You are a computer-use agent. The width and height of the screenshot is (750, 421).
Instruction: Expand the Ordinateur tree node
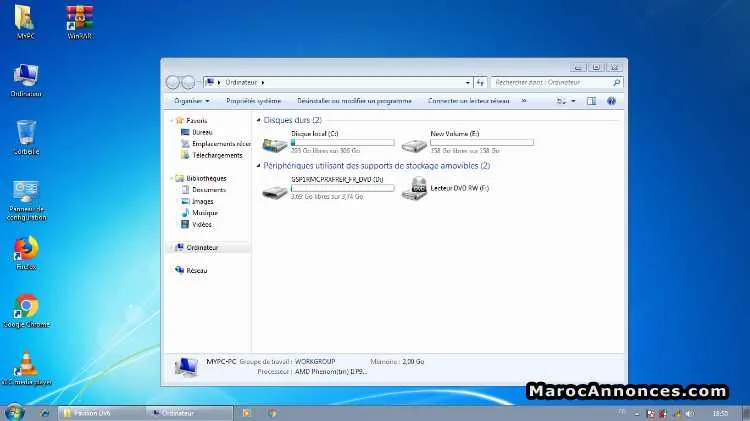[172, 247]
